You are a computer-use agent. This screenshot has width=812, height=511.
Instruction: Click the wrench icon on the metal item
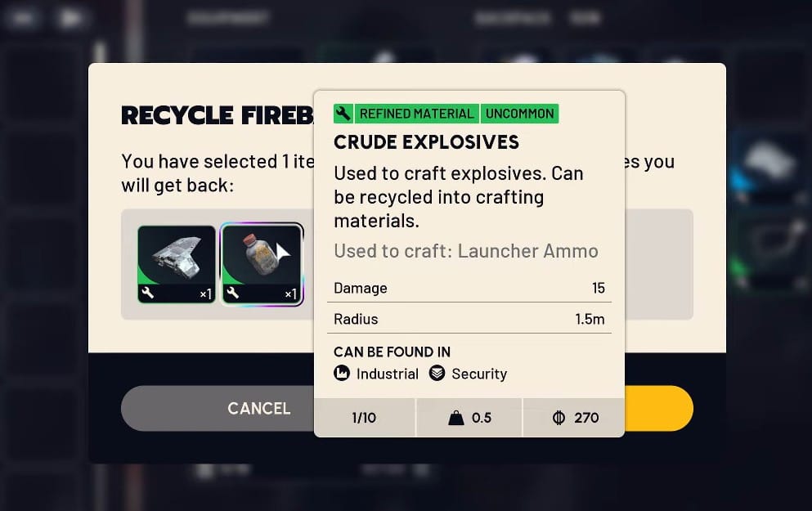pos(147,293)
